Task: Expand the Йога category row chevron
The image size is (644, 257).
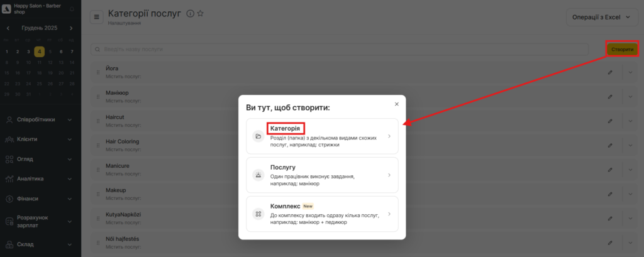Action: 631,72
